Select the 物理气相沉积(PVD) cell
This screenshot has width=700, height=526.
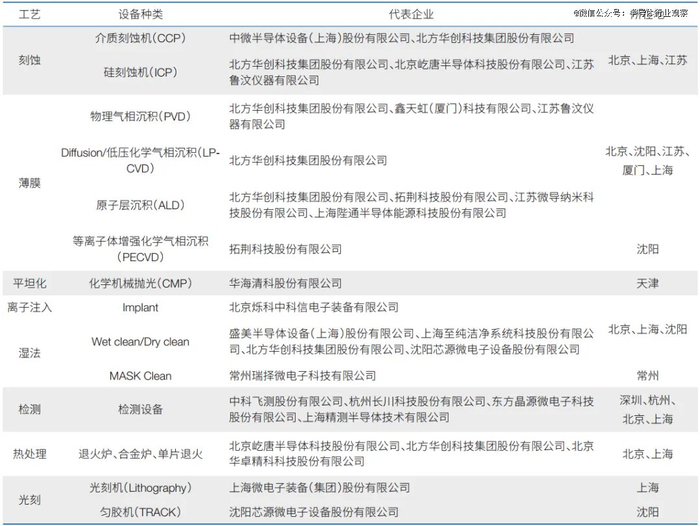140,116
